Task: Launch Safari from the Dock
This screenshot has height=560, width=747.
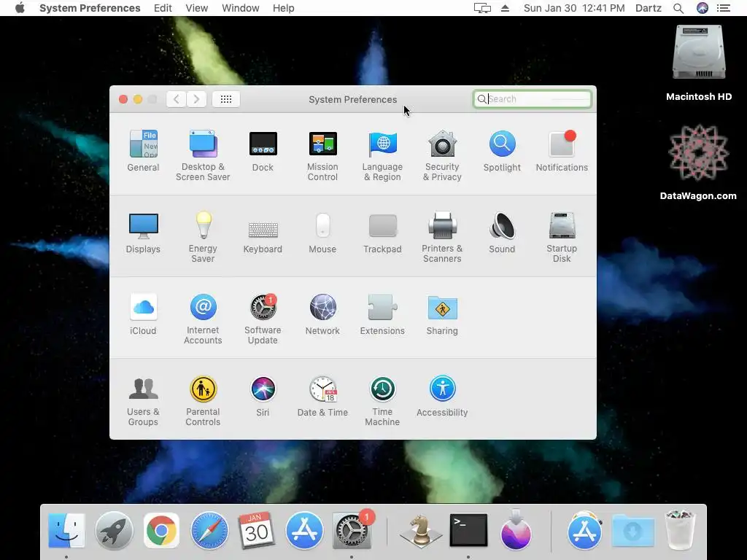Action: tap(209, 530)
